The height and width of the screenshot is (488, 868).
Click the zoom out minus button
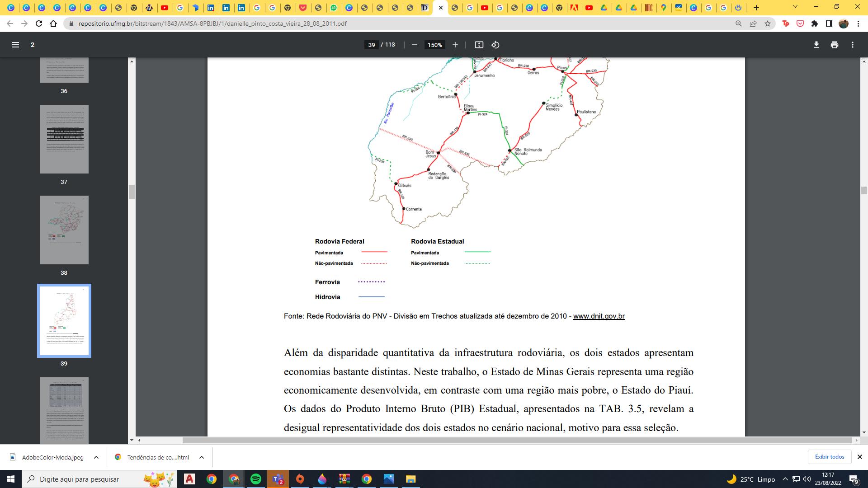414,45
